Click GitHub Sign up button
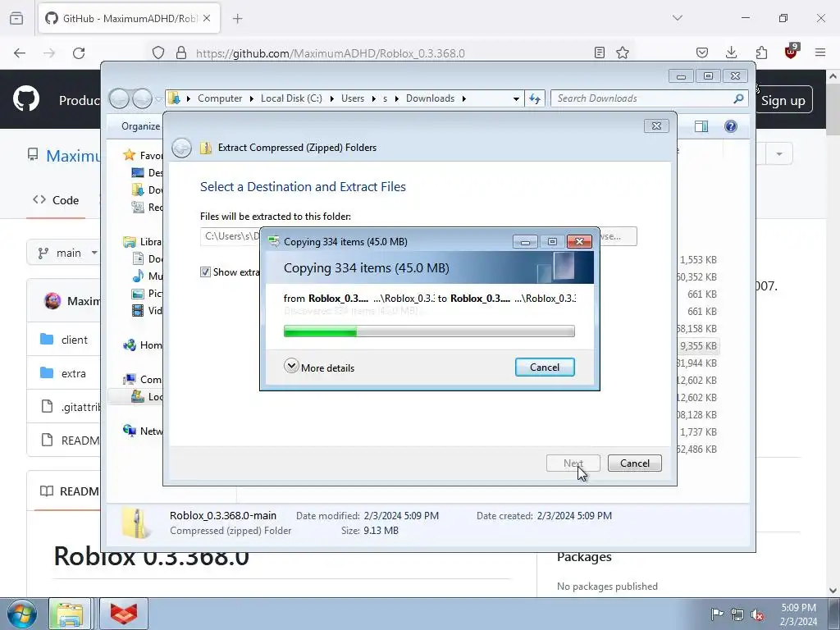840x630 pixels. pyautogui.click(x=783, y=100)
